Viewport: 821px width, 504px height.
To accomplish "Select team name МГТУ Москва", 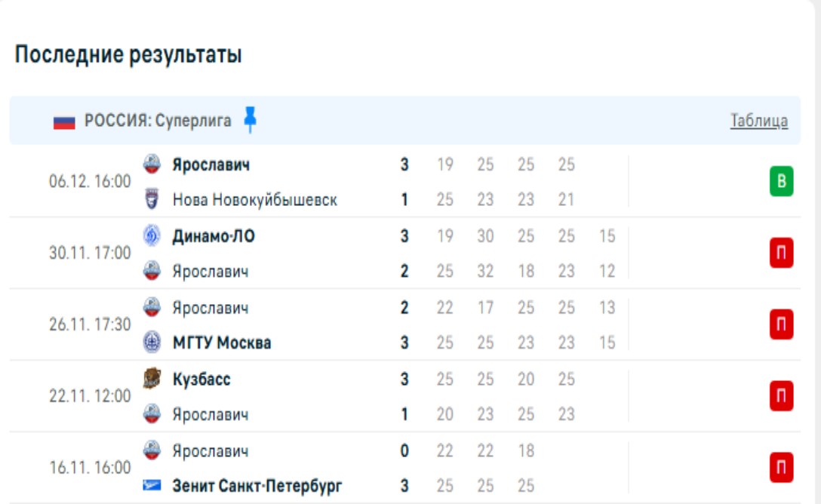I will [222, 343].
